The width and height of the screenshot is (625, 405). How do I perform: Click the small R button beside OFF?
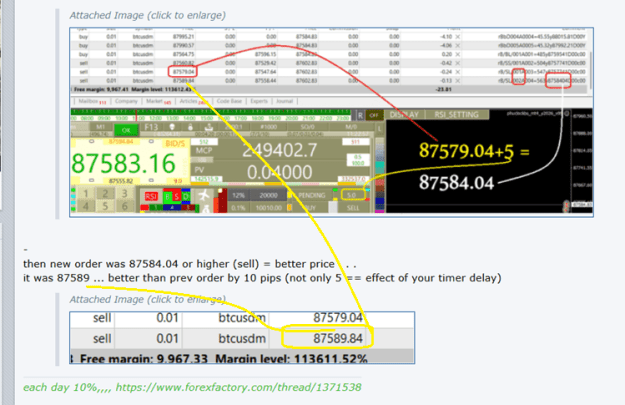click(x=360, y=115)
